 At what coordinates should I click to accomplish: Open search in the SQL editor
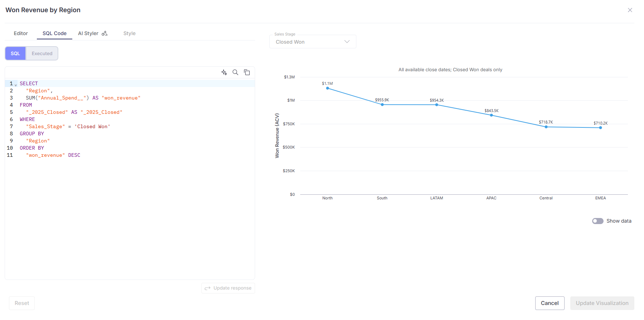235,72
